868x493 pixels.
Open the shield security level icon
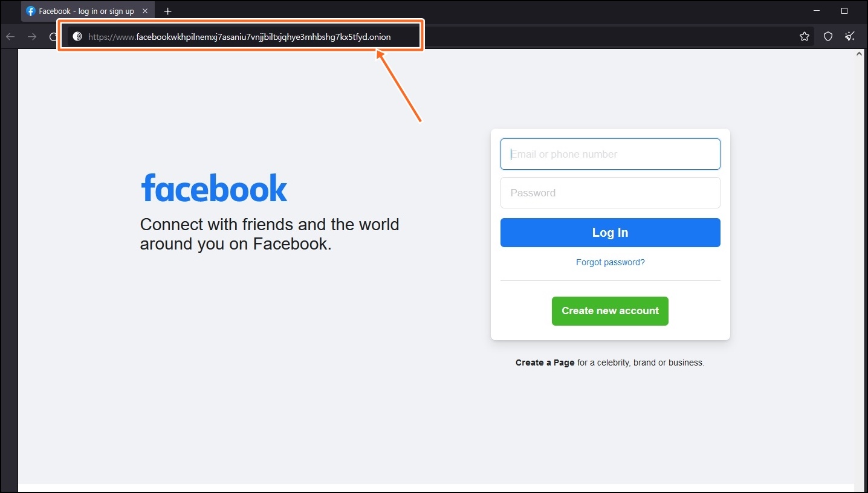tap(828, 37)
